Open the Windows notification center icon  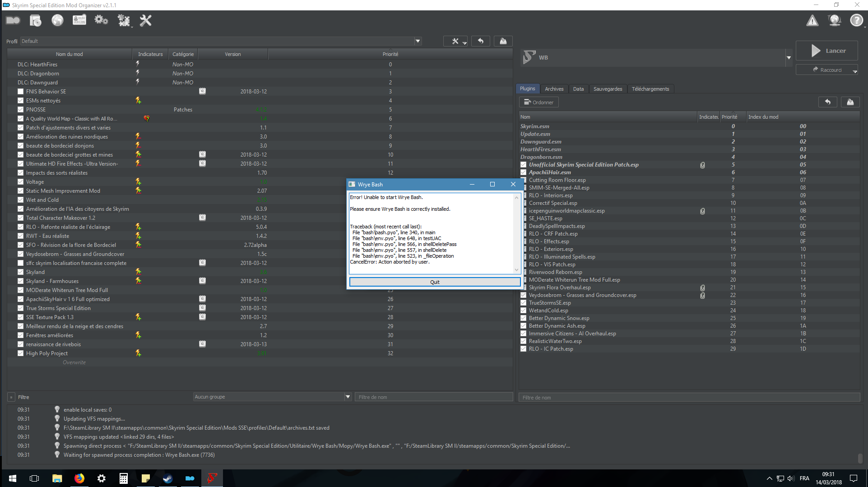pyautogui.click(x=854, y=478)
